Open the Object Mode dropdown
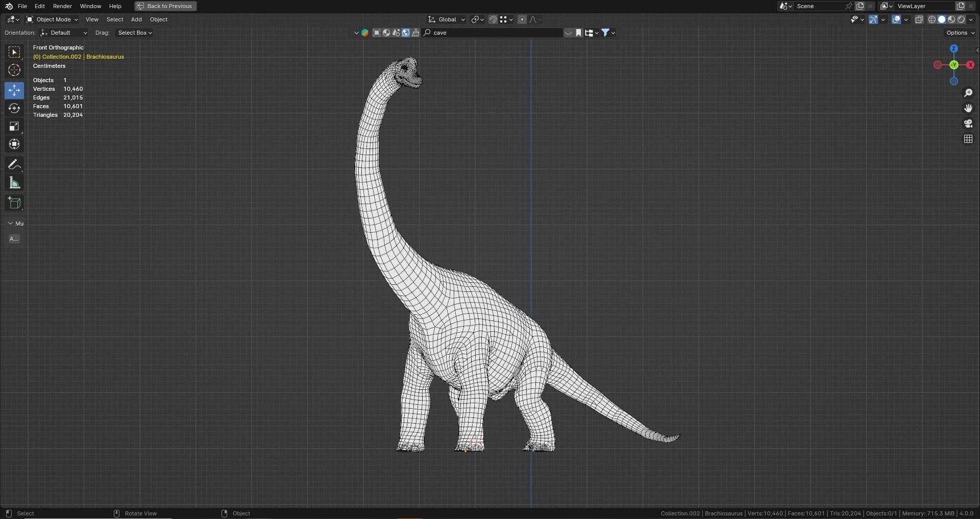980x519 pixels. coord(52,19)
